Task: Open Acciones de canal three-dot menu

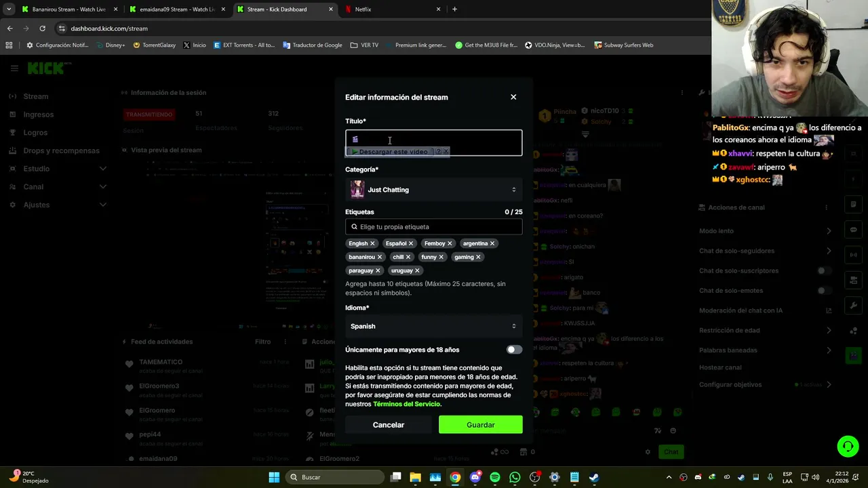Action: 826,207
